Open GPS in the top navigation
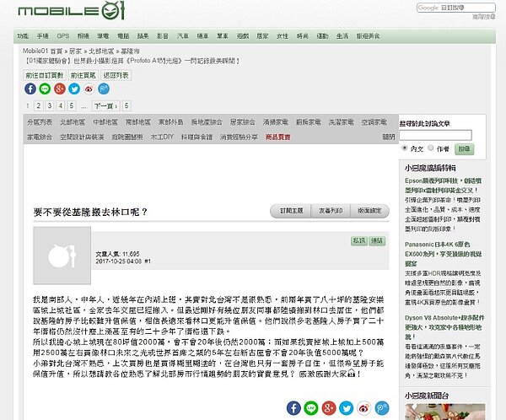Screen dimensions: 506x420 click(x=63, y=35)
